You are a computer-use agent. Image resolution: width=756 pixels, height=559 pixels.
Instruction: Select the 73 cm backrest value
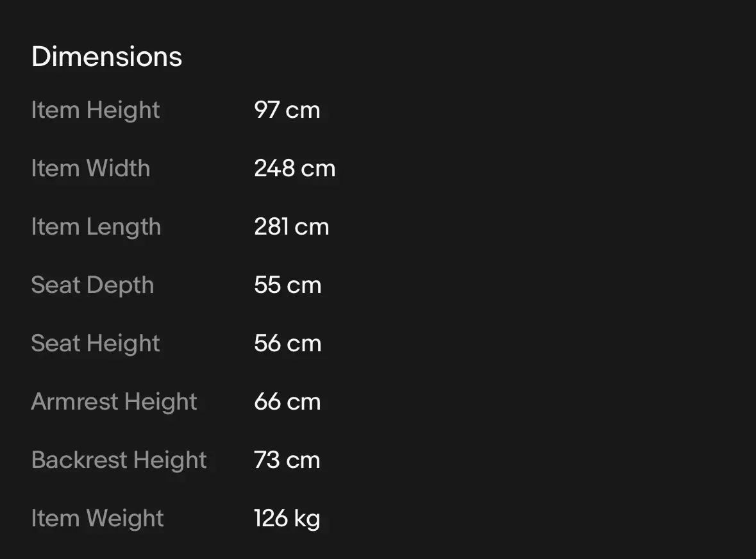pos(287,460)
